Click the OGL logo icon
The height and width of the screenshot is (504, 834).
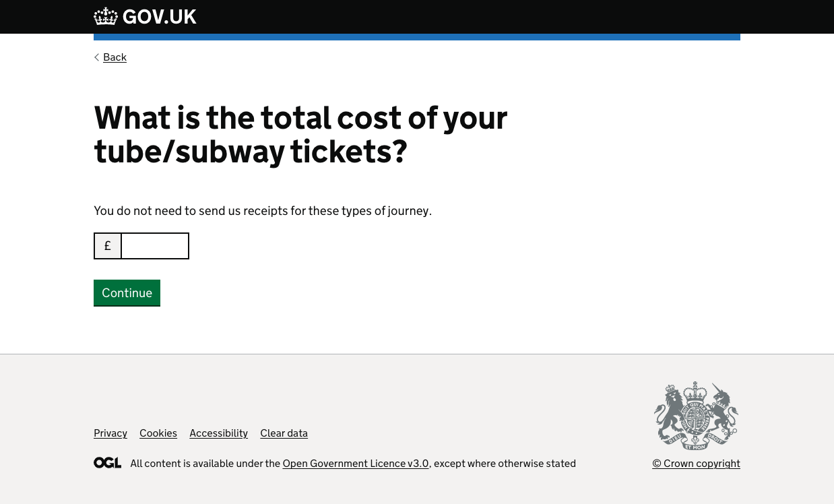(107, 463)
